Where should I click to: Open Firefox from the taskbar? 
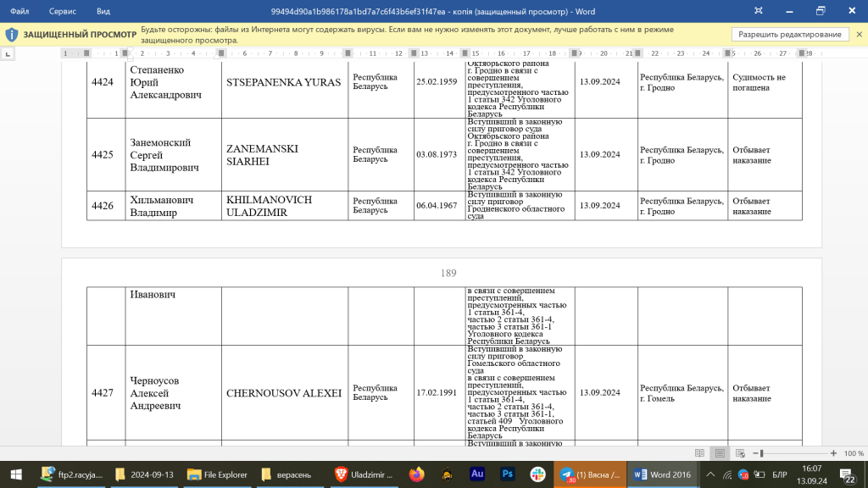point(416,474)
